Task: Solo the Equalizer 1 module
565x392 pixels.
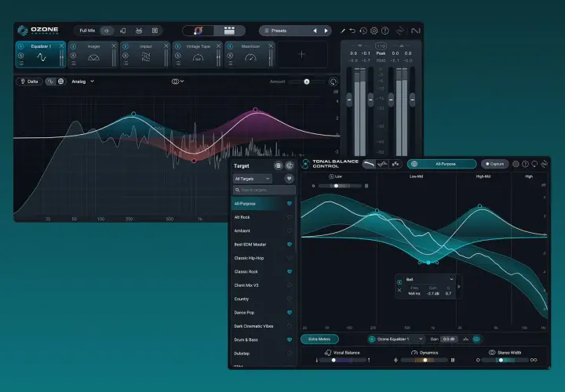Action: click(x=21, y=56)
